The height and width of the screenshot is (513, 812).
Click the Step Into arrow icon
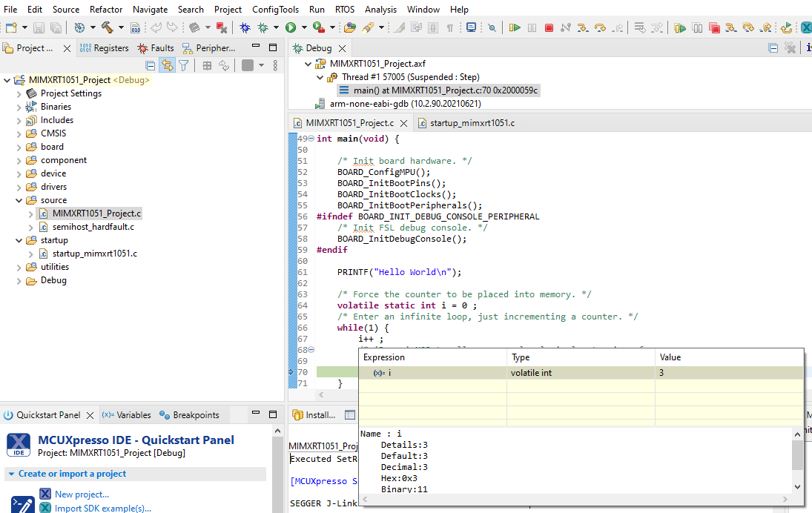click(x=583, y=27)
